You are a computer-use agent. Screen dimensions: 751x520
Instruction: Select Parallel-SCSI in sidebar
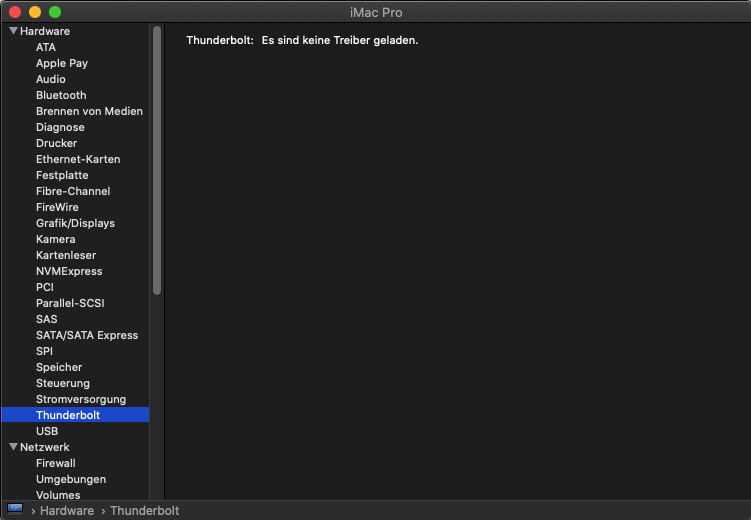coord(70,303)
